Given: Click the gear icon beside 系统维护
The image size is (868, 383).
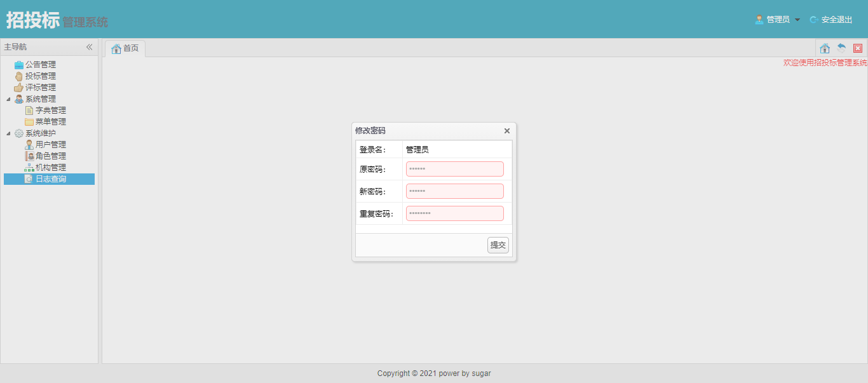Looking at the screenshot, I should tap(19, 133).
